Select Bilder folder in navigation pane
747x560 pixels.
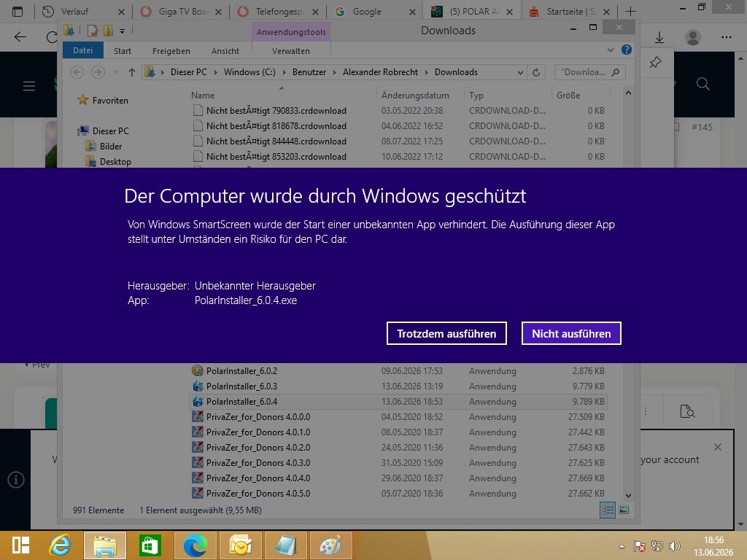111,146
